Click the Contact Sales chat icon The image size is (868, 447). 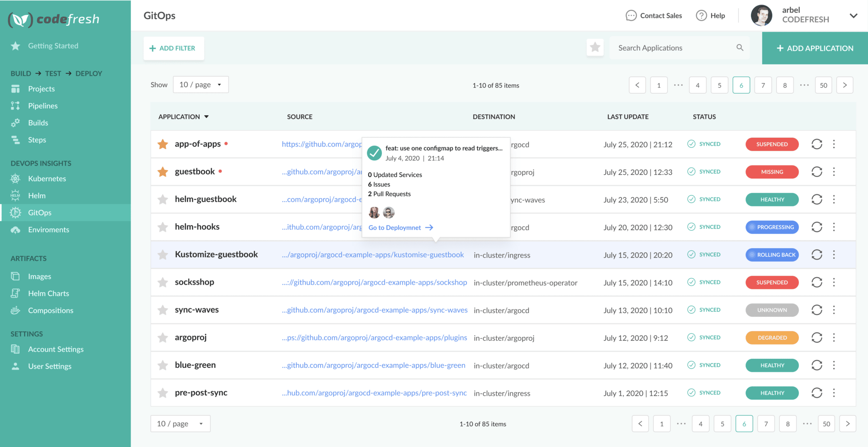[x=631, y=16]
